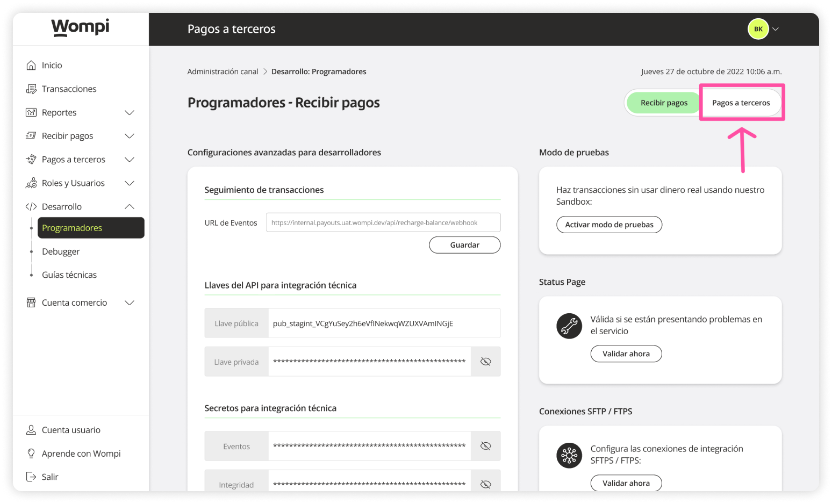This screenshot has height=504, width=832.
Task: Click the SFTP connections network icon
Action: pos(569,456)
